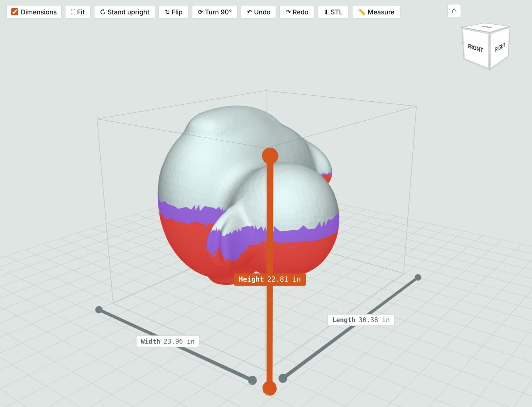Undo the last action
The width and height of the screenshot is (532, 407).
pos(258,12)
